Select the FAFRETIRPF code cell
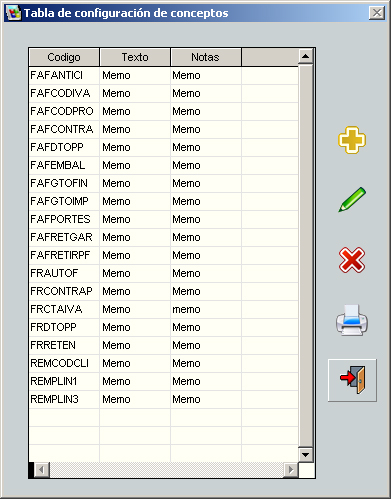 pyautogui.click(x=64, y=255)
